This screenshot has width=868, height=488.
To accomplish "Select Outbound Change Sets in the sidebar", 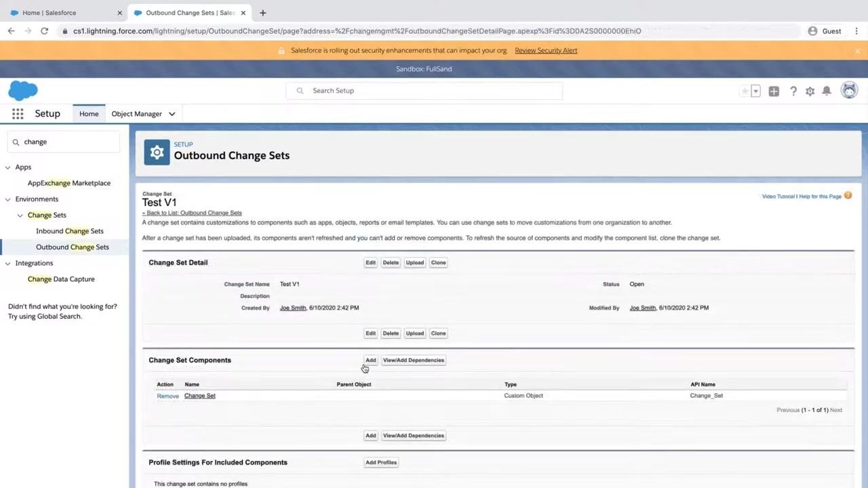I will point(73,247).
